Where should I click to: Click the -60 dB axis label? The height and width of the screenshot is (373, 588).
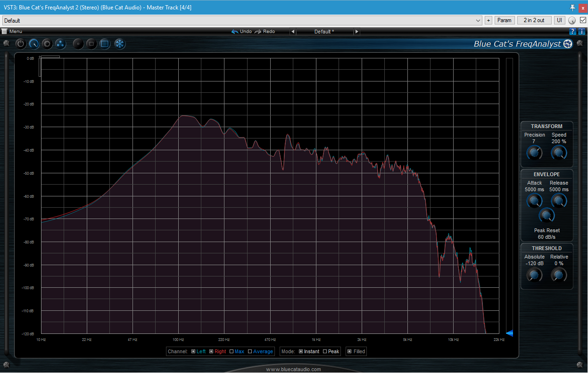point(29,196)
